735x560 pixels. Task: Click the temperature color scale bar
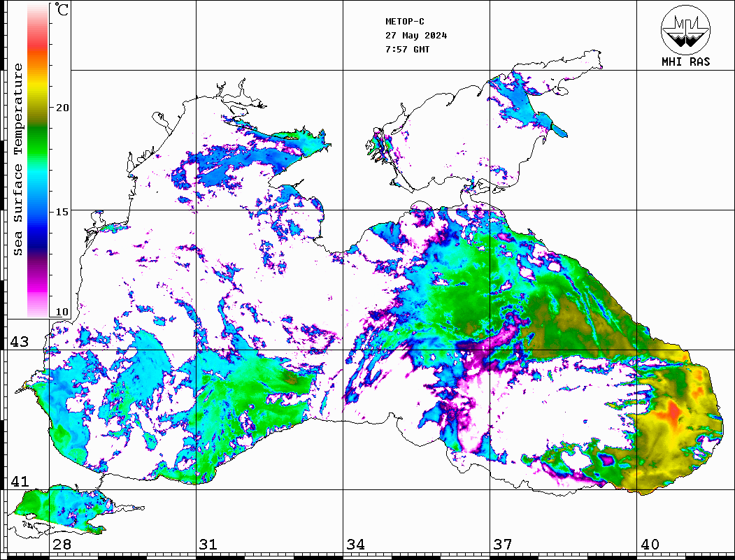(38, 161)
